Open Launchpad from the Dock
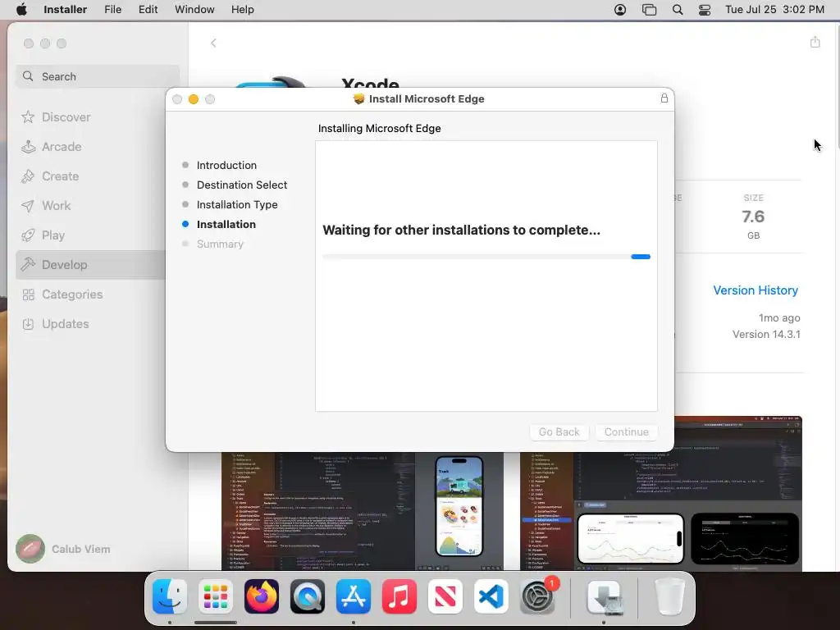The width and height of the screenshot is (840, 630). pos(216,596)
